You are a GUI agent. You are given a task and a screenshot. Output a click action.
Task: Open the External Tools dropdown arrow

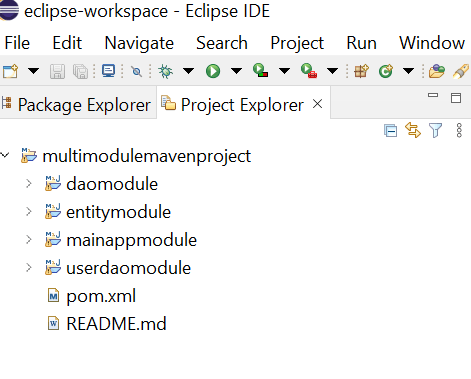pos(332,71)
